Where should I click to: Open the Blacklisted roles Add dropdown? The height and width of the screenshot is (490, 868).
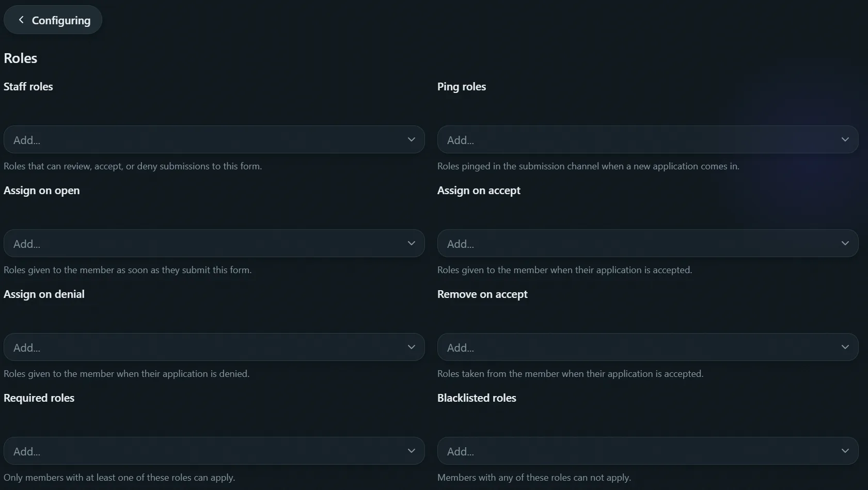648,451
